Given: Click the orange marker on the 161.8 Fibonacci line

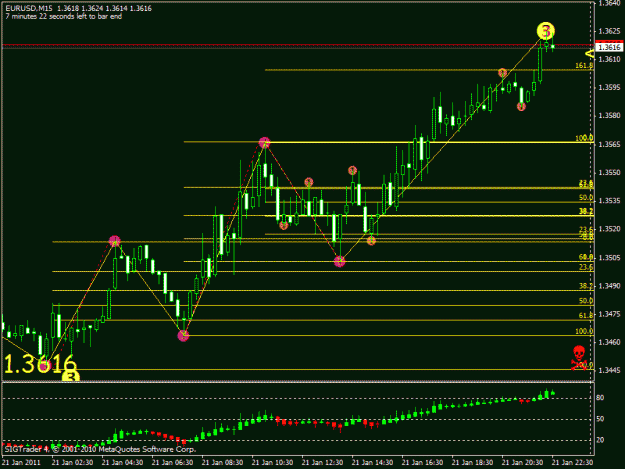Looking at the screenshot, I should pos(502,73).
